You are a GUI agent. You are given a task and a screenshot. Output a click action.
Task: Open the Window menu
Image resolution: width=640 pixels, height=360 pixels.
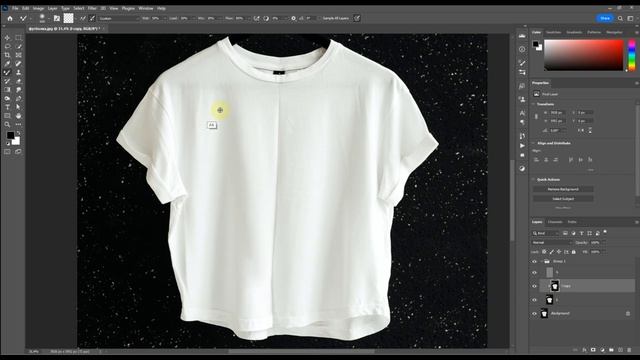pos(146,8)
